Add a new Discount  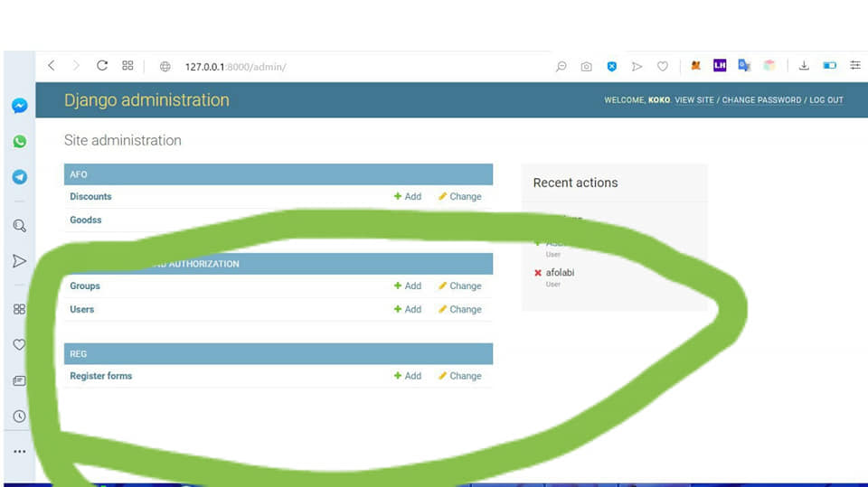coord(408,196)
